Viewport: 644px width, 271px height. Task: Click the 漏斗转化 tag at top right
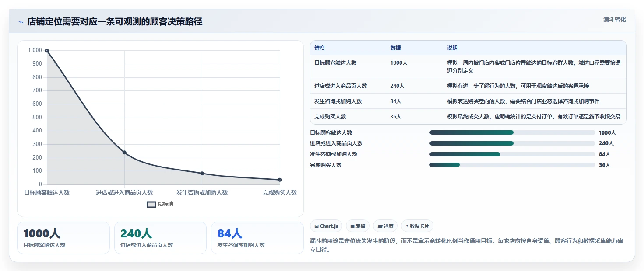(614, 19)
